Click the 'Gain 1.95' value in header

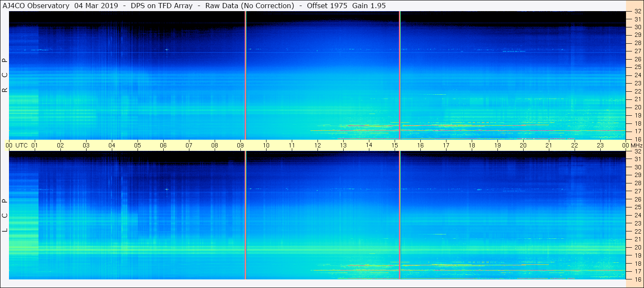coord(369,6)
